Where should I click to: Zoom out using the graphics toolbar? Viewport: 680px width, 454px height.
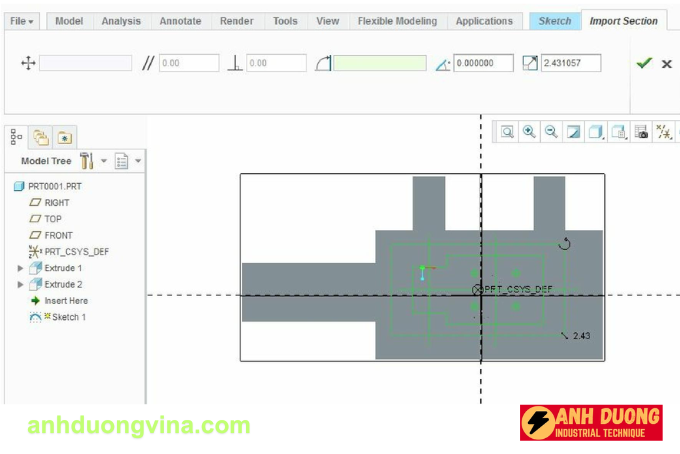(x=550, y=132)
